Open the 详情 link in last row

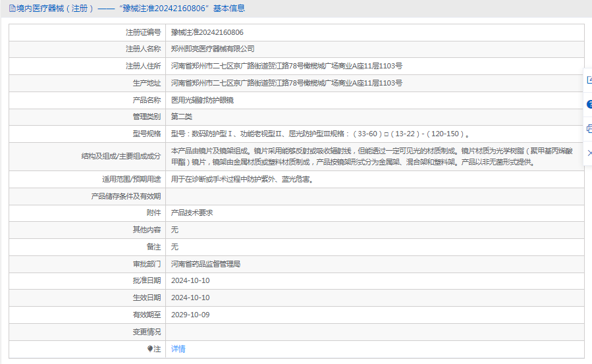tap(178, 349)
